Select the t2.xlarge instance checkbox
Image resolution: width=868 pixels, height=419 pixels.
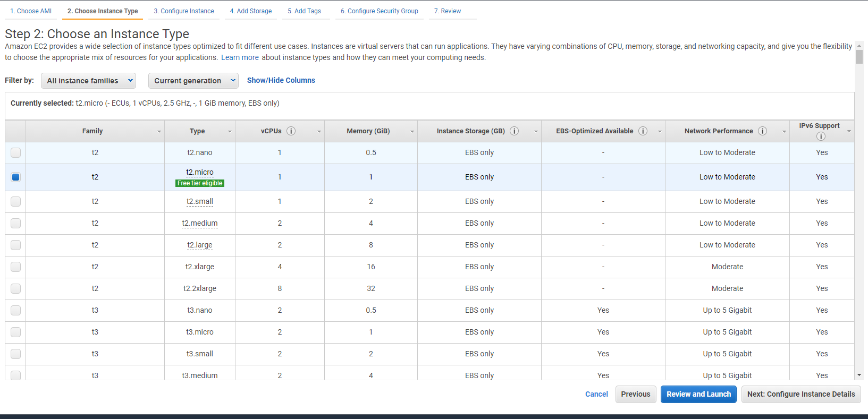(x=16, y=267)
